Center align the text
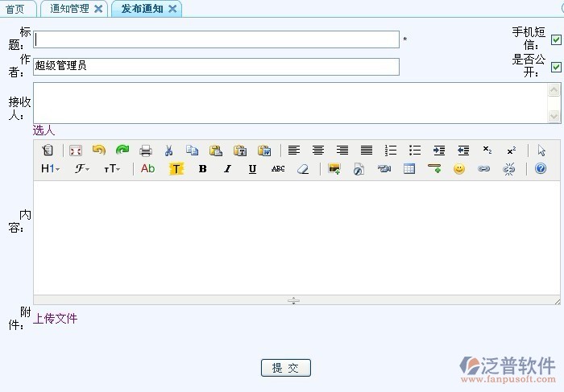This screenshot has height=392, width=564. [x=318, y=151]
